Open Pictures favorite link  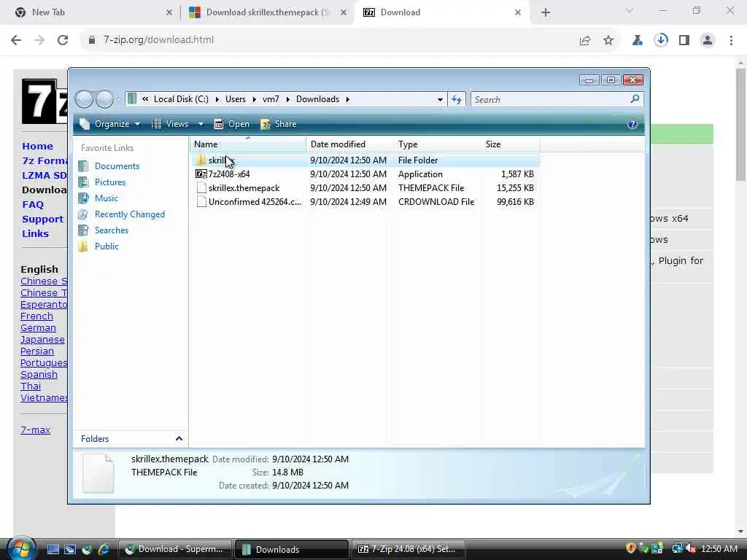click(110, 182)
